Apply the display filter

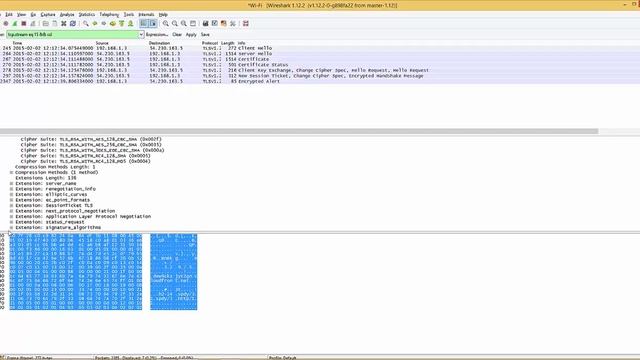coord(191,35)
